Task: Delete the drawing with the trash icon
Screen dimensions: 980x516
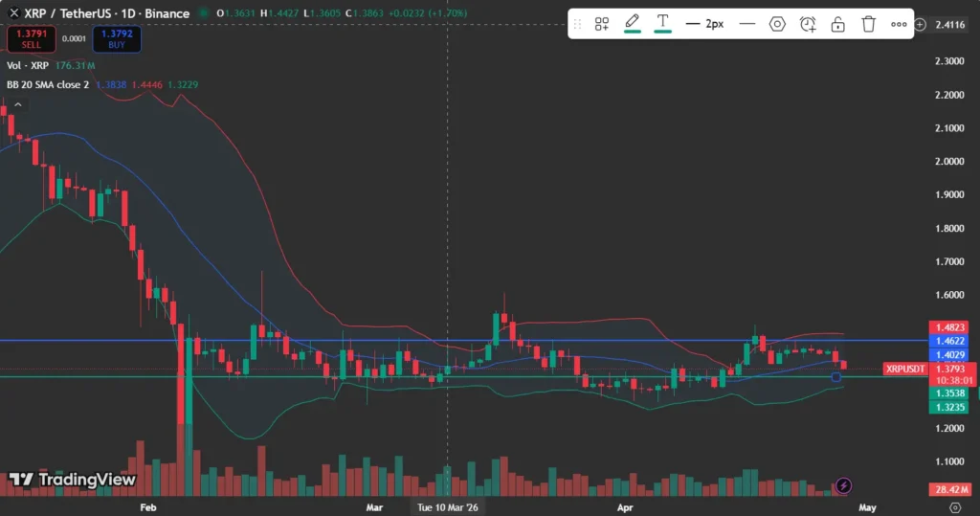Action: click(x=868, y=24)
